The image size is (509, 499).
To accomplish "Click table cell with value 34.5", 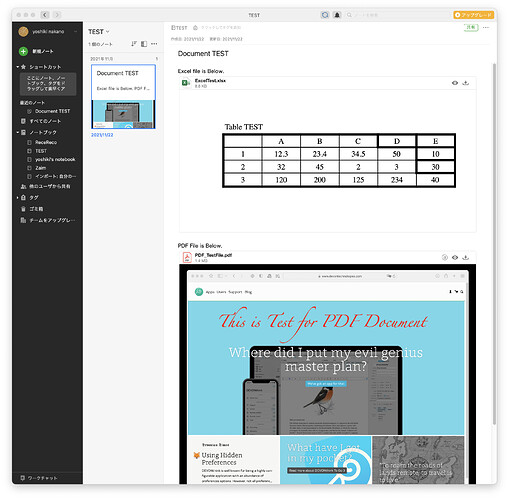I will pyautogui.click(x=358, y=154).
